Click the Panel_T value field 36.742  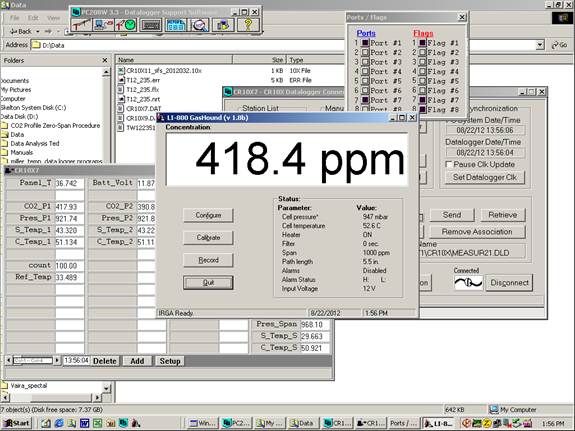pyautogui.click(x=69, y=183)
